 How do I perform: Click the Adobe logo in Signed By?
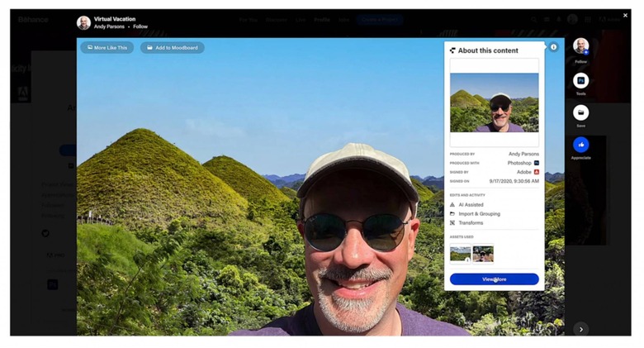coord(536,172)
